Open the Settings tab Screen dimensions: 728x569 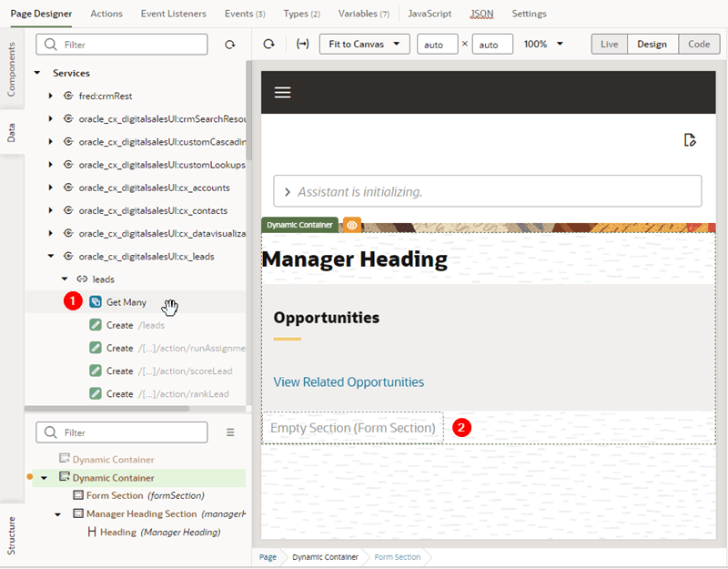[530, 14]
